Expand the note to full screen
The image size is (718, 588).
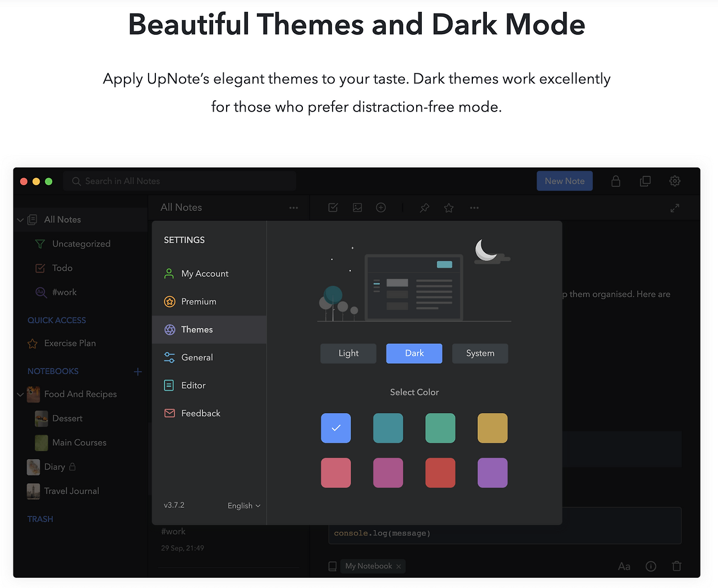[675, 208]
